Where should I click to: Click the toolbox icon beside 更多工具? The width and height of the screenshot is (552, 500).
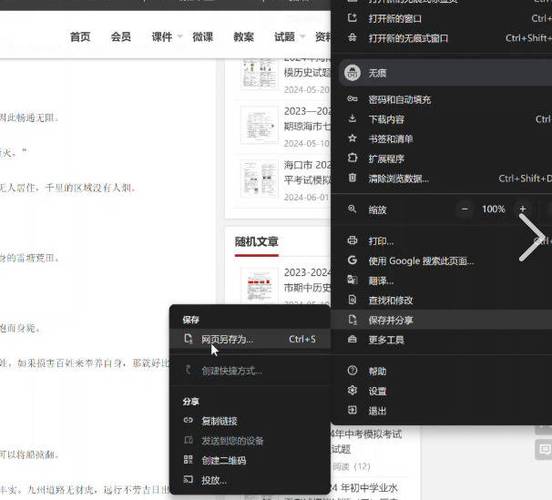(352, 339)
